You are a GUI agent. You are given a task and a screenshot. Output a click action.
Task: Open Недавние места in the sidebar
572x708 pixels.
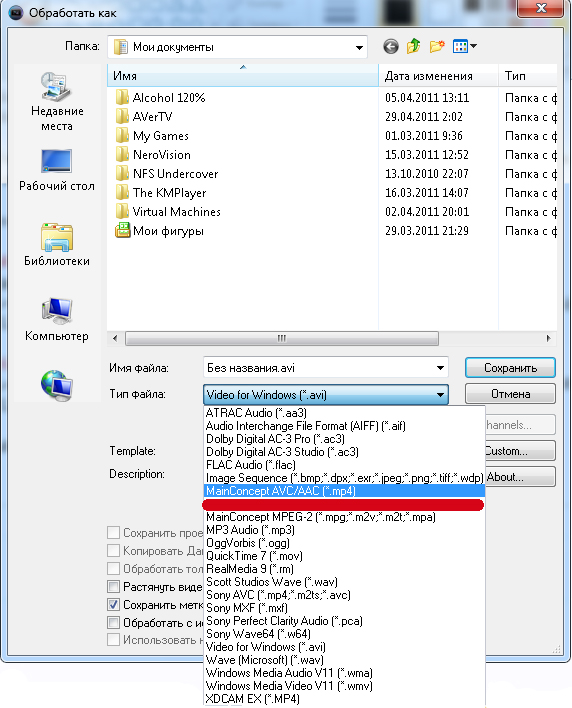[x=57, y=102]
